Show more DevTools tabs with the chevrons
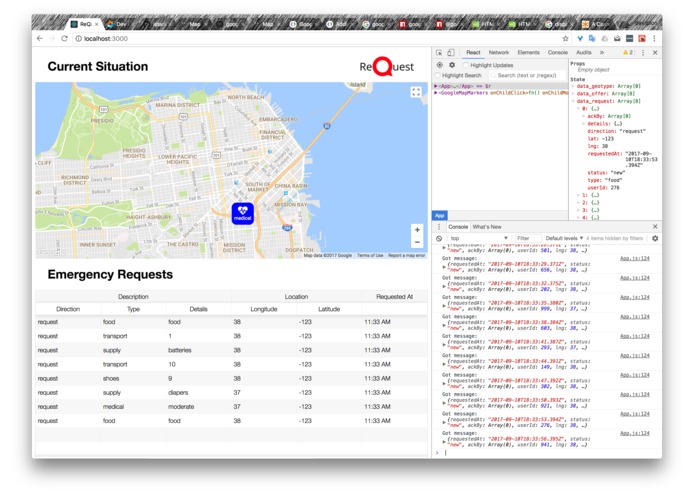Image resolution: width=695 pixels, height=494 pixels. pos(602,52)
